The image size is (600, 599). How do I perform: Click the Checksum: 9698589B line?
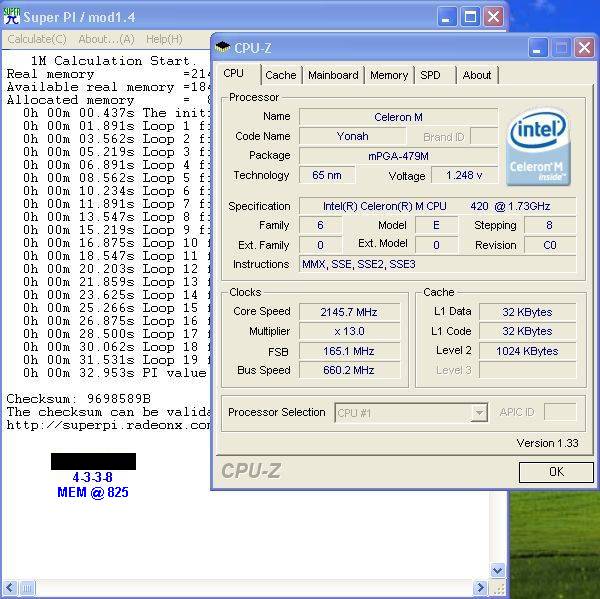point(78,399)
